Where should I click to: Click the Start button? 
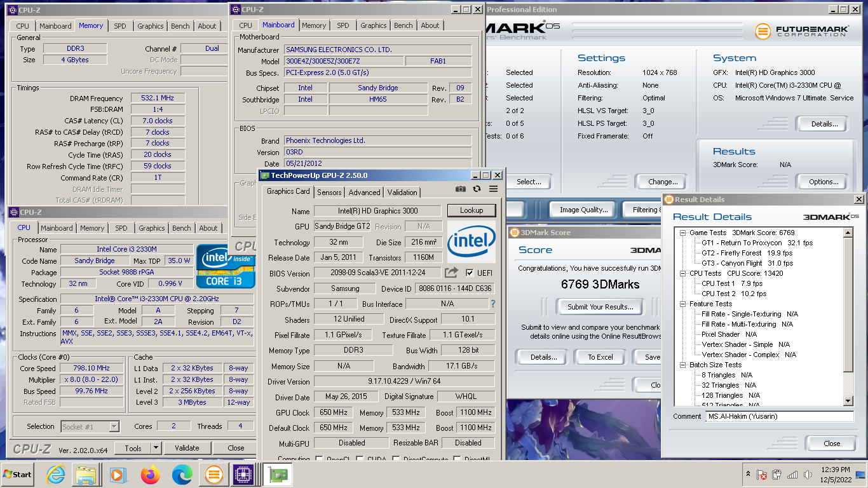click(18, 474)
